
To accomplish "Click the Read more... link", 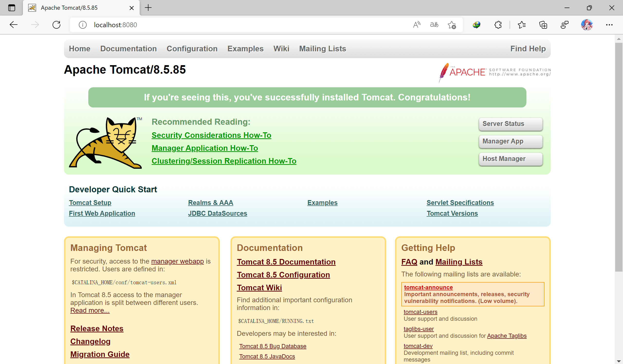I will 90,311.
